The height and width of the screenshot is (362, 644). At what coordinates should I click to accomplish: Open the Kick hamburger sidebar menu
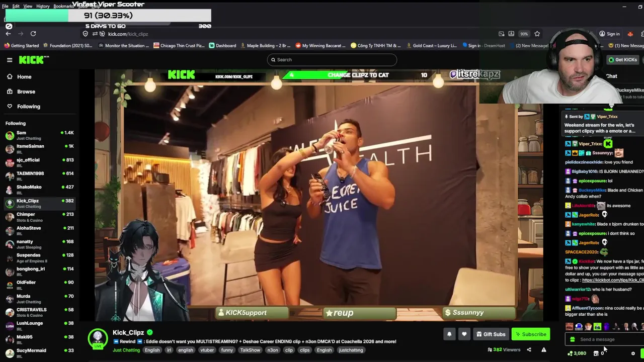pos(10,60)
